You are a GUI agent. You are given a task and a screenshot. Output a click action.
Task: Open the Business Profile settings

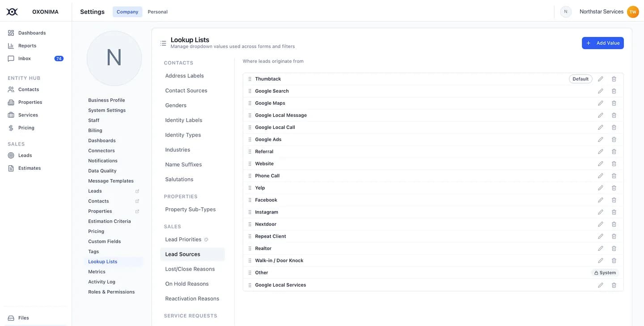tap(106, 100)
